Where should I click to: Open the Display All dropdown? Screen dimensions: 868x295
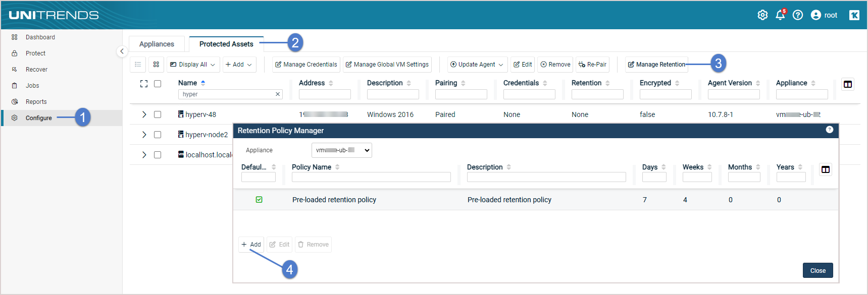[193, 65]
